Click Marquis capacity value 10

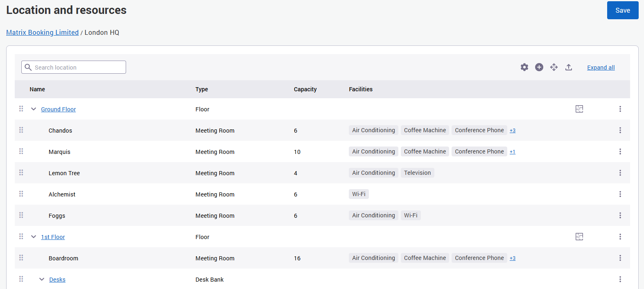point(297,152)
